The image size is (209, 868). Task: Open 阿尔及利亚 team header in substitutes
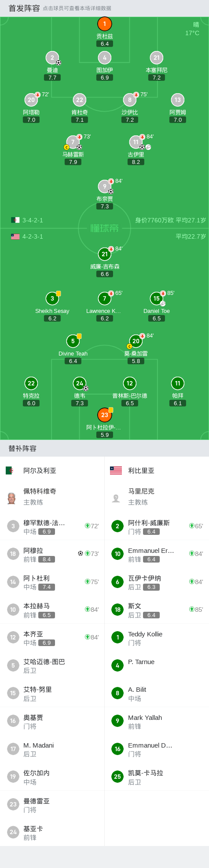click(x=52, y=470)
